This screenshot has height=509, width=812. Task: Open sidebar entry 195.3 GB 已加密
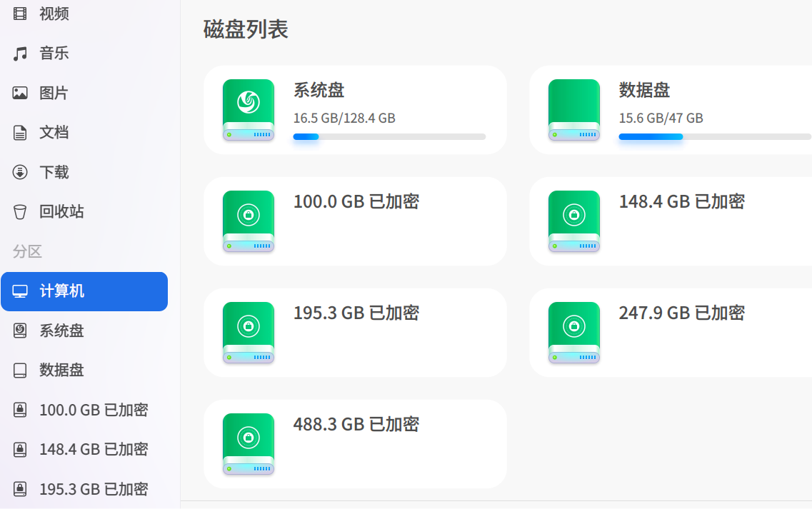point(84,489)
